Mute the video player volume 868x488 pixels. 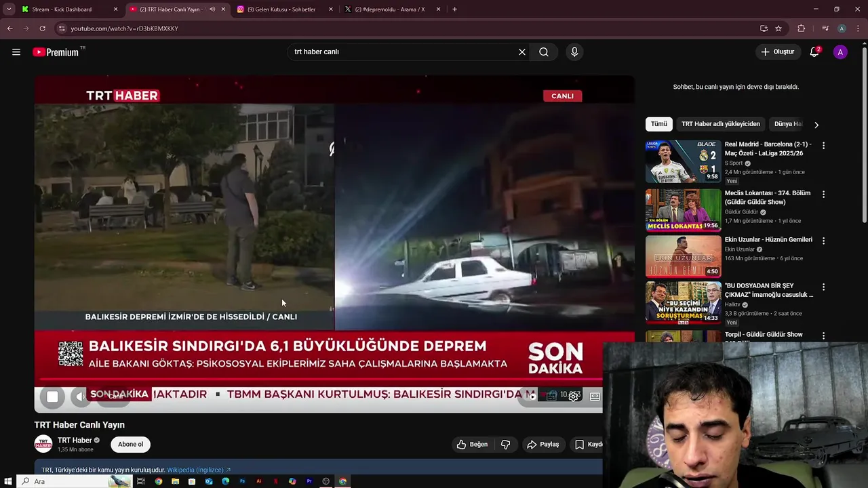coord(80,396)
